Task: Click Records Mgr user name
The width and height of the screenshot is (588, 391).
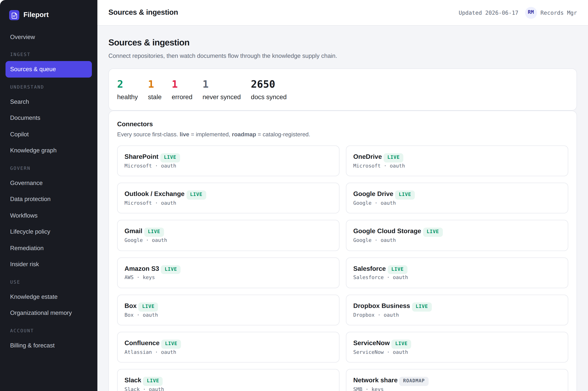Action: click(558, 13)
